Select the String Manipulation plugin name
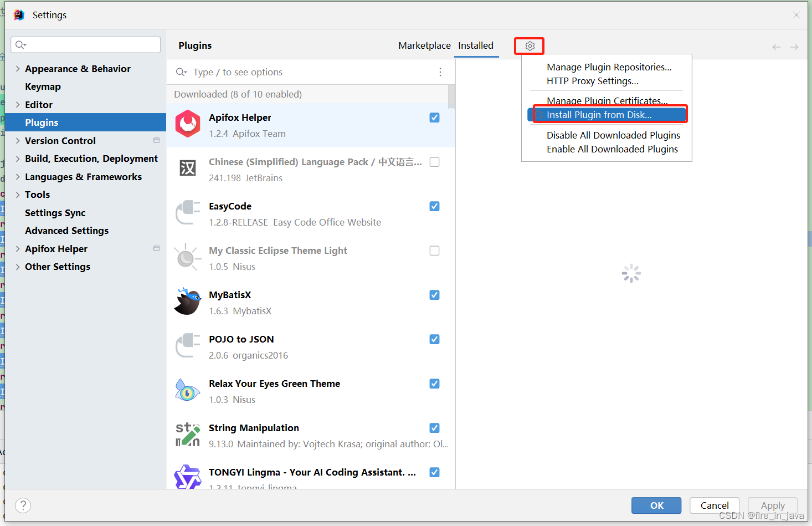 (x=254, y=428)
